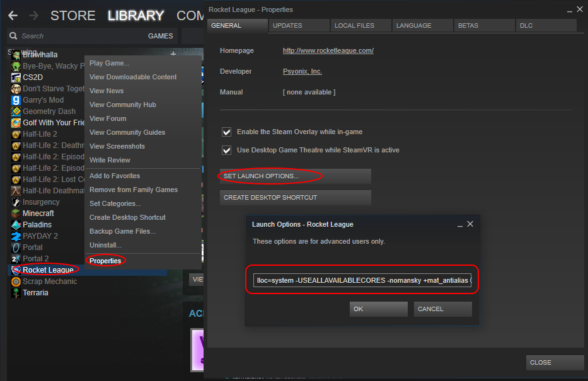This screenshot has width=588, height=381.
Task: Choose View Forum menu entry
Action: point(143,119)
